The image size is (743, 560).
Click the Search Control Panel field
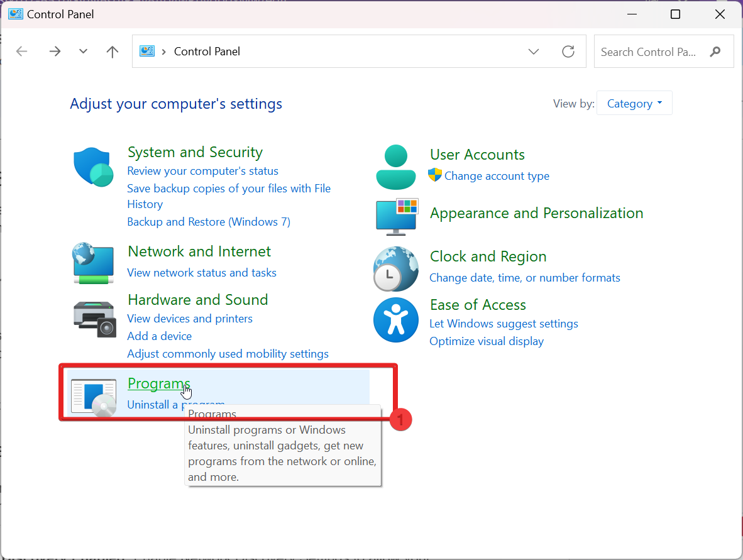663,51
